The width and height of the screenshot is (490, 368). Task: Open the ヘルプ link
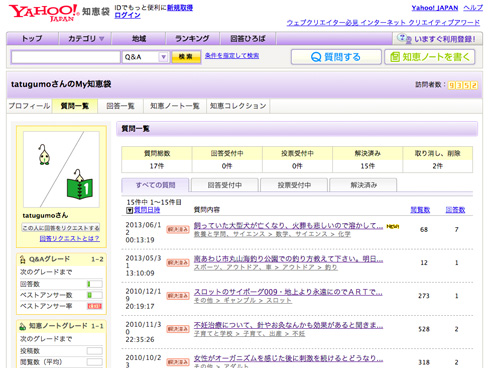pos(473,8)
